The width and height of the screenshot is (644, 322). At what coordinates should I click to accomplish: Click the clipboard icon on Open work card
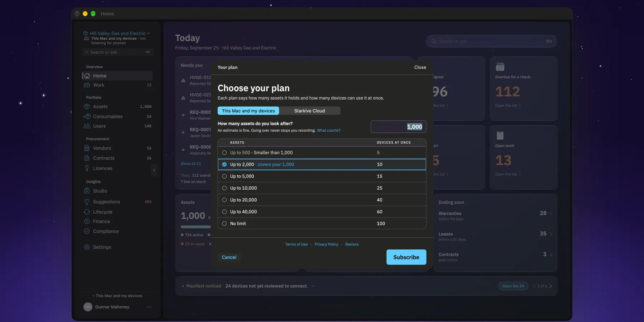(x=500, y=136)
